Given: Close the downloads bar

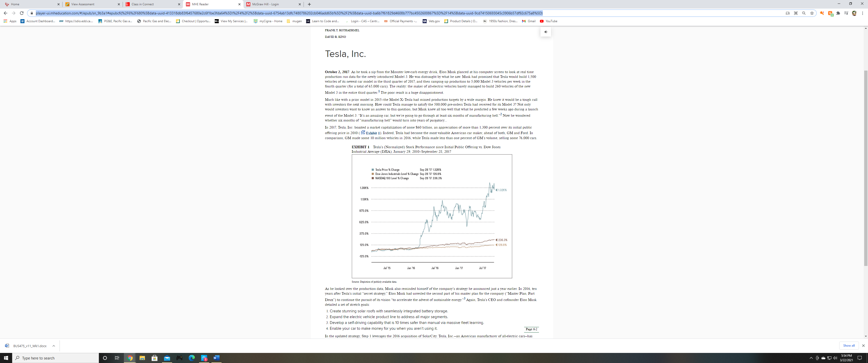Looking at the screenshot, I should pyautogui.click(x=863, y=346).
